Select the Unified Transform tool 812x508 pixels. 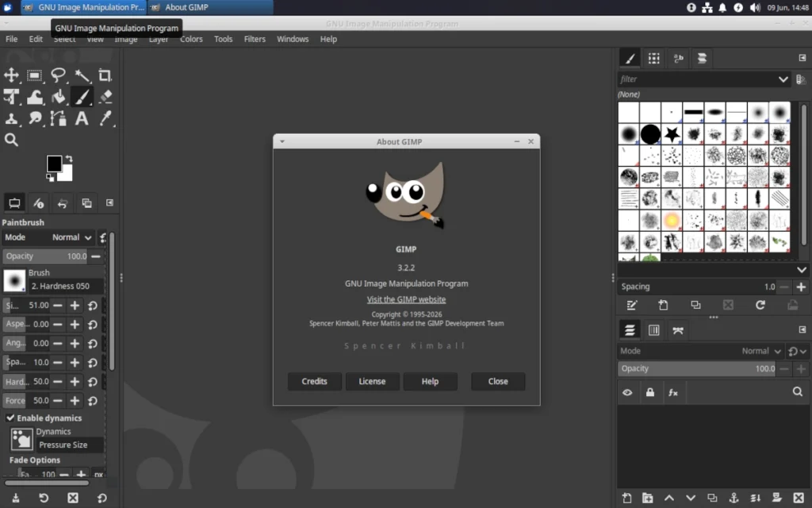(x=11, y=97)
